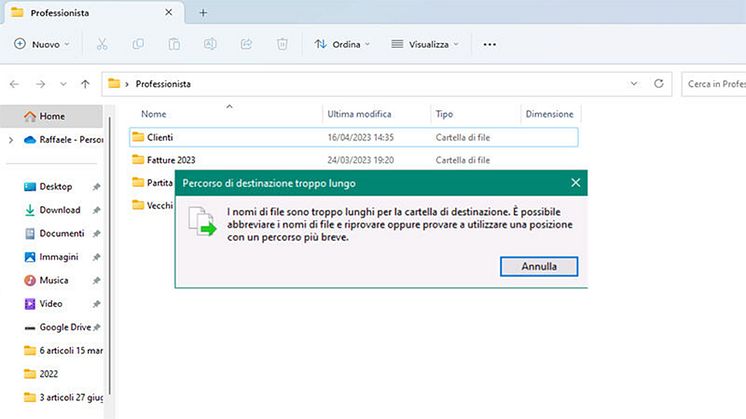746x419 pixels.
Task: Open the three-dot more options menu
Action: point(489,44)
